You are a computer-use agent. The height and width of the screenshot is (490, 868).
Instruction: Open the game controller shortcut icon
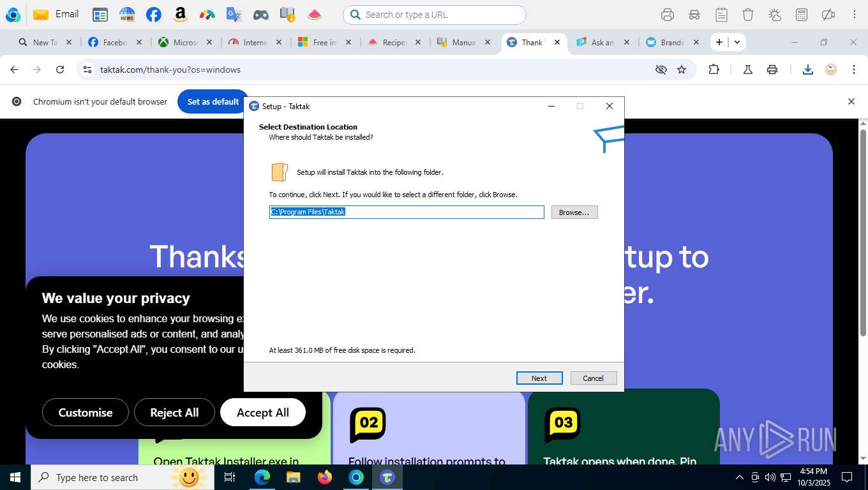tap(261, 15)
